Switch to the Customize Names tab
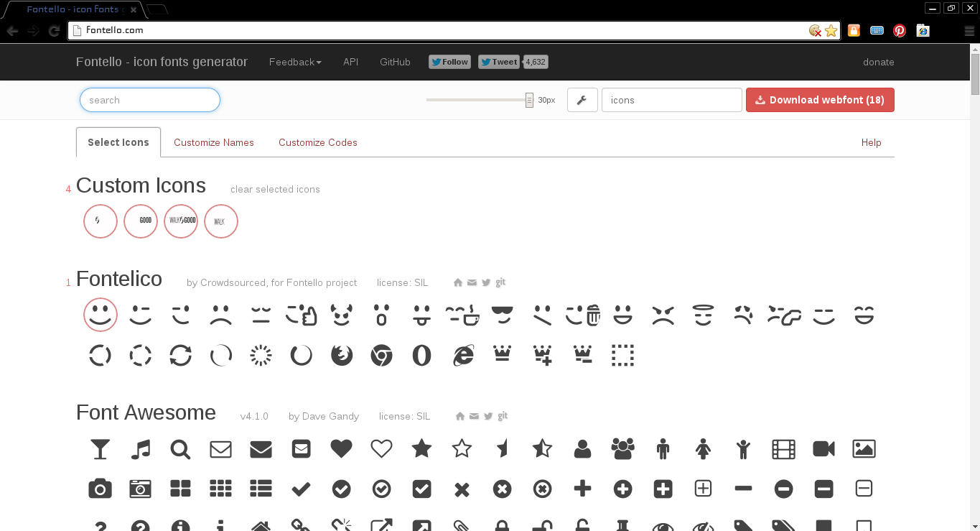The height and width of the screenshot is (531, 980). (x=213, y=142)
